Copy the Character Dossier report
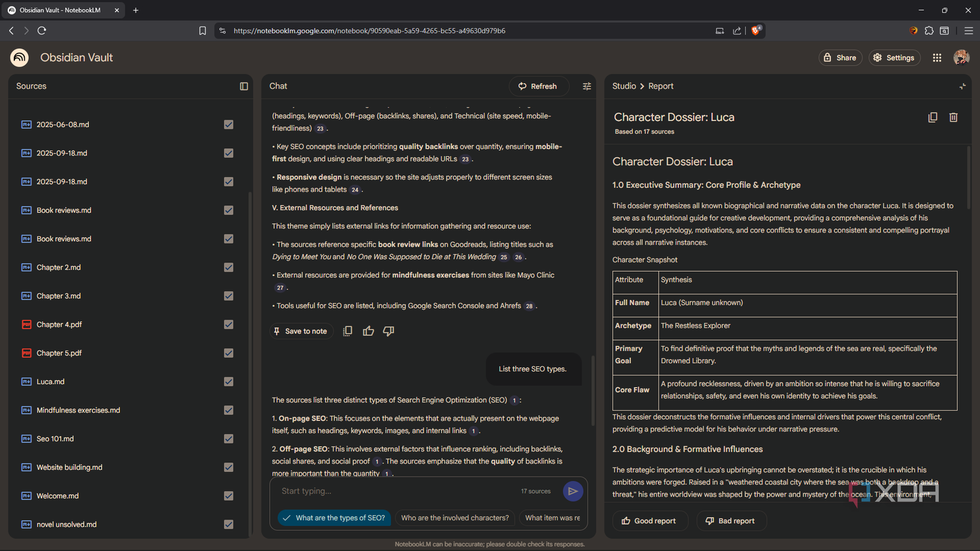 pos(932,118)
